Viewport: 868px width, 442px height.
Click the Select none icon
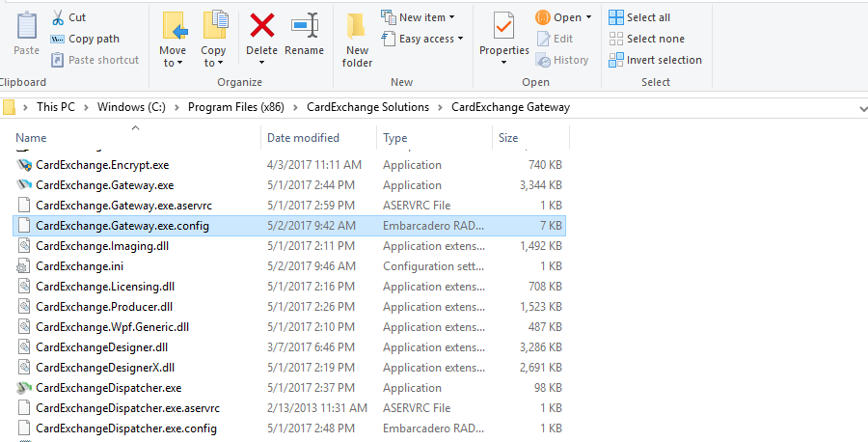[616, 39]
